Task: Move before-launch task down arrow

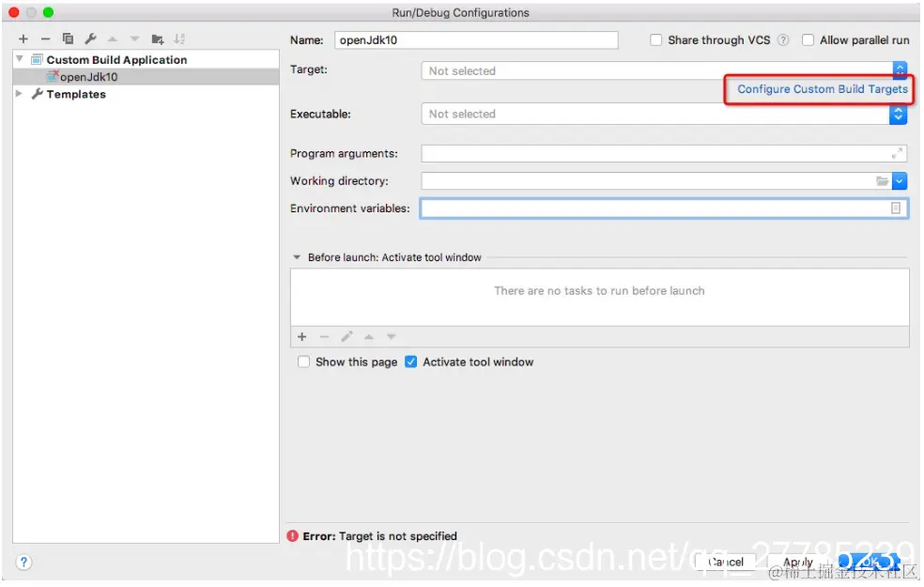Action: tap(392, 336)
